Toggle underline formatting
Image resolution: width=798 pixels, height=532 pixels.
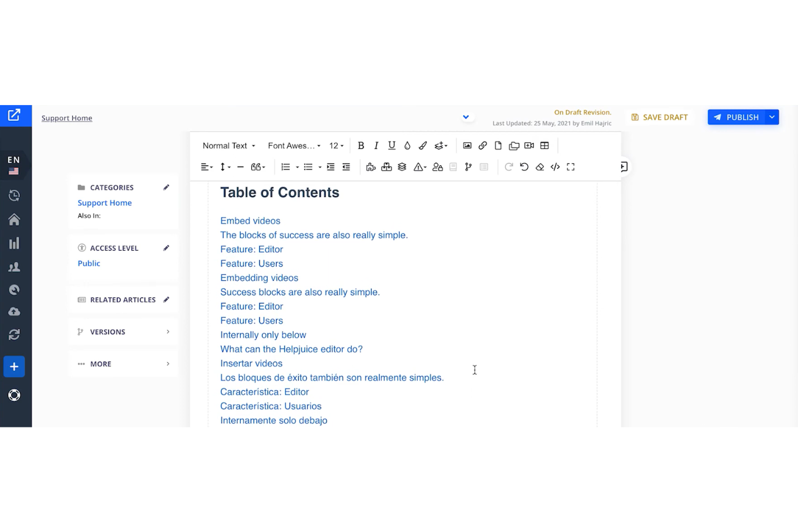click(391, 145)
